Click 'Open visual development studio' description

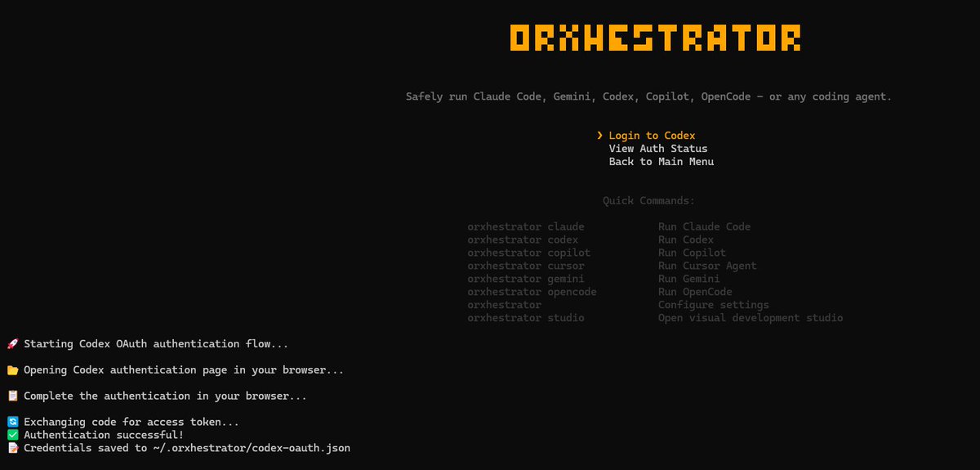(x=751, y=318)
